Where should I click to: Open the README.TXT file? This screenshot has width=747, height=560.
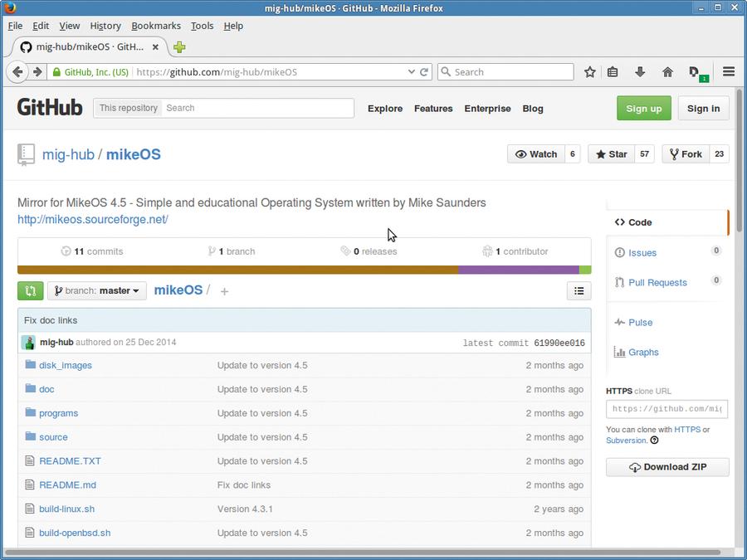(70, 461)
